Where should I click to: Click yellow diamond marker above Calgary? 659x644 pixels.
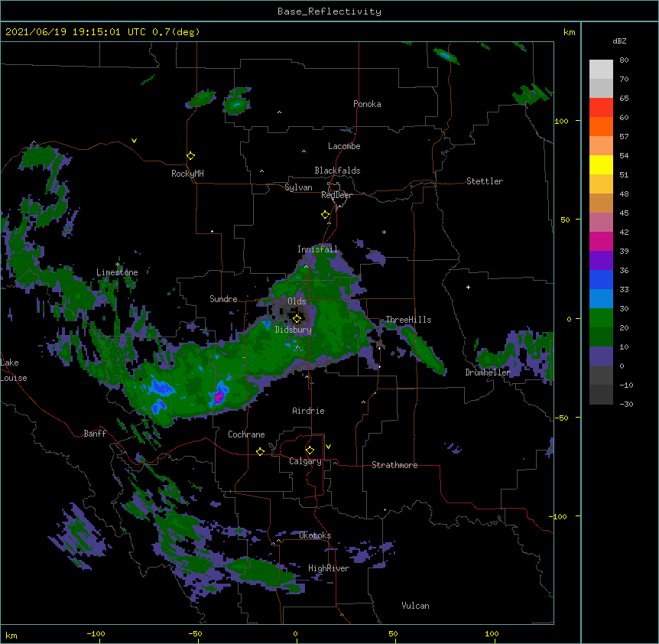tap(310, 450)
